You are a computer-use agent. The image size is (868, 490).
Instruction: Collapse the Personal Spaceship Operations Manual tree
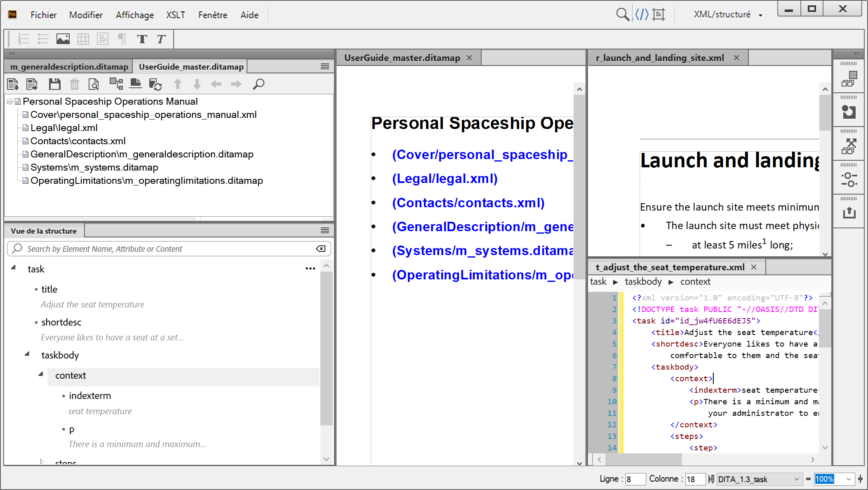[9, 101]
